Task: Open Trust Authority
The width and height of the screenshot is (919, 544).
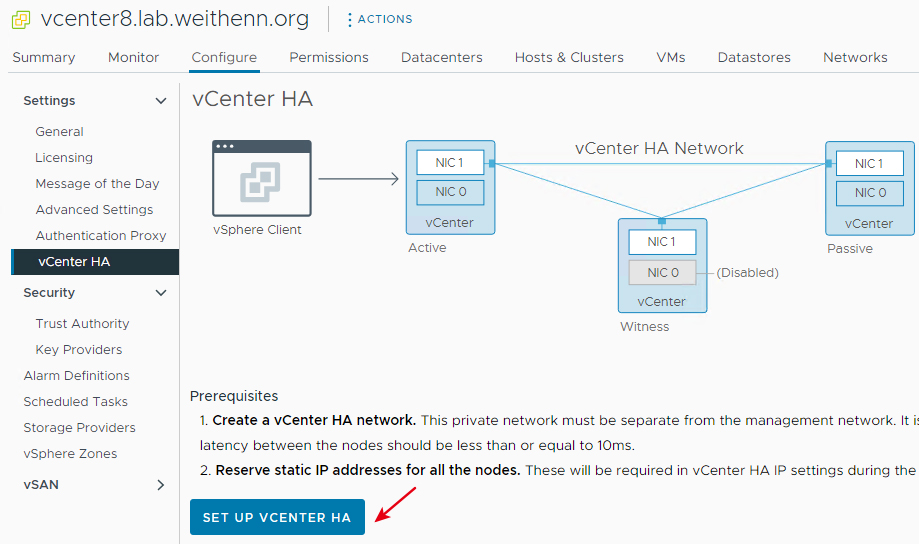Action: tap(82, 324)
